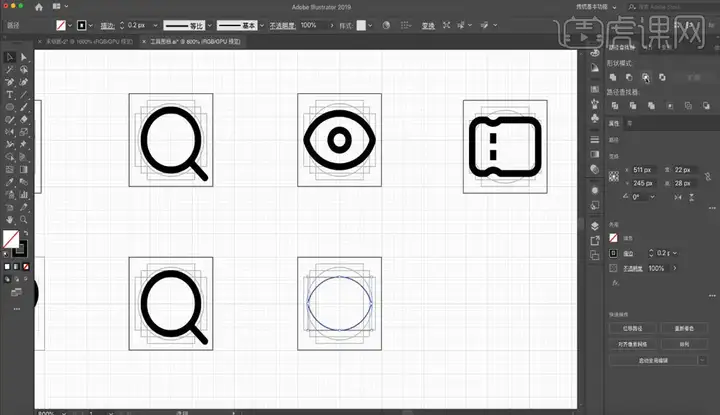
Task: Click the Exclude shape mode icon
Action: 662,77
